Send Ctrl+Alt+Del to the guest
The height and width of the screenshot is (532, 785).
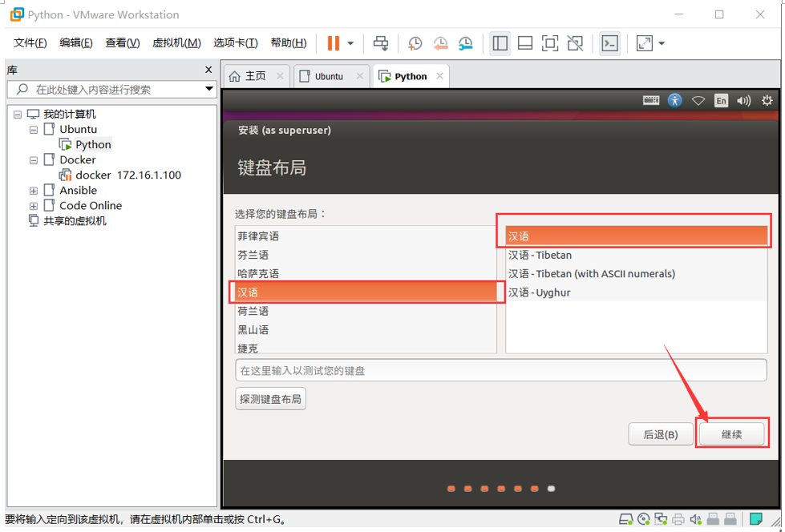click(x=382, y=42)
